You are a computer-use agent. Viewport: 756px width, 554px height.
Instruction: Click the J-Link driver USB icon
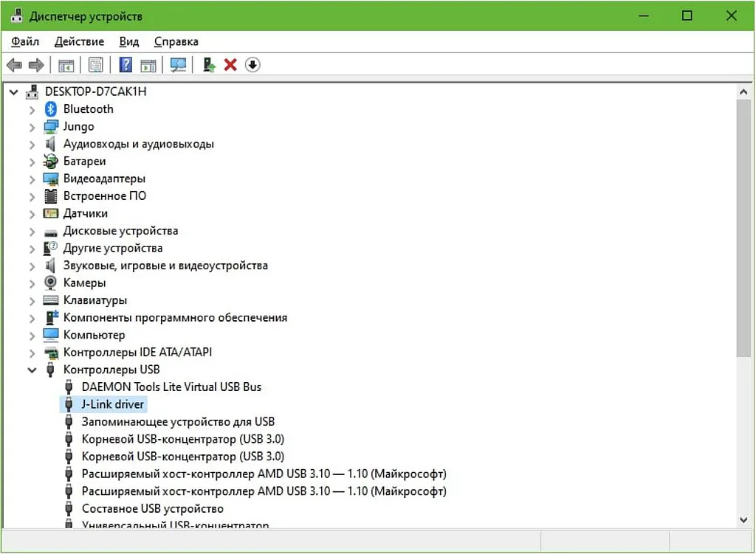tap(68, 404)
